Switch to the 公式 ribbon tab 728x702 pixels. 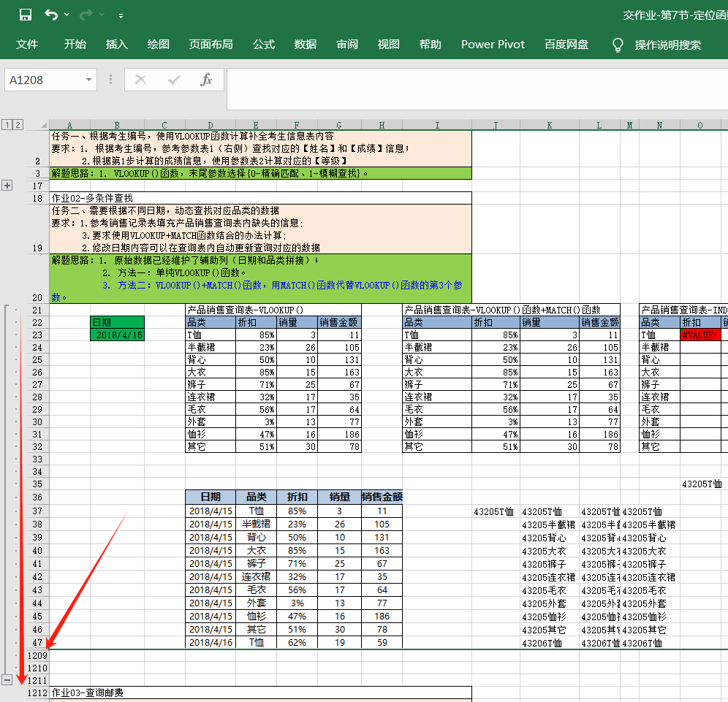tap(264, 45)
